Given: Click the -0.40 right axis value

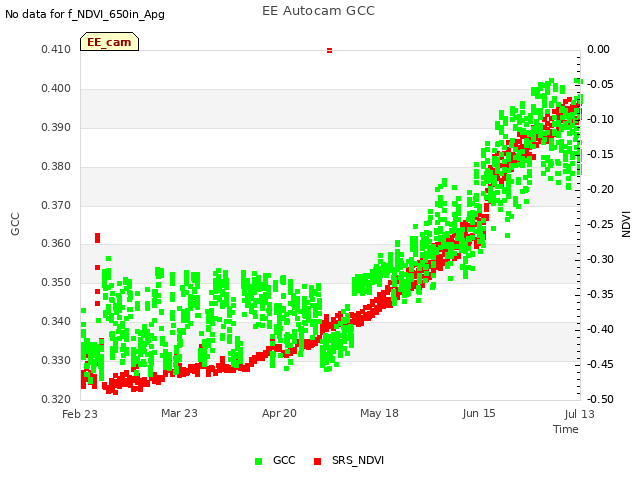Looking at the screenshot, I should coord(600,329).
